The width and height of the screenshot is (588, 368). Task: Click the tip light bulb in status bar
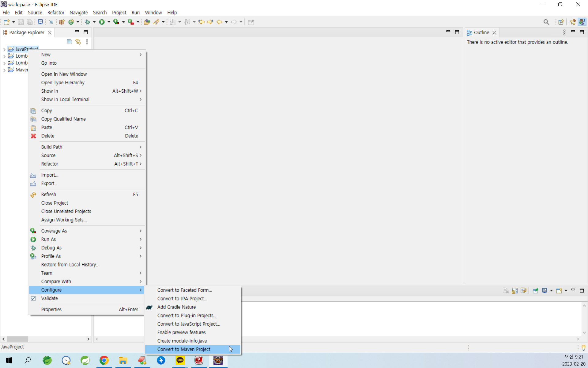(x=583, y=347)
